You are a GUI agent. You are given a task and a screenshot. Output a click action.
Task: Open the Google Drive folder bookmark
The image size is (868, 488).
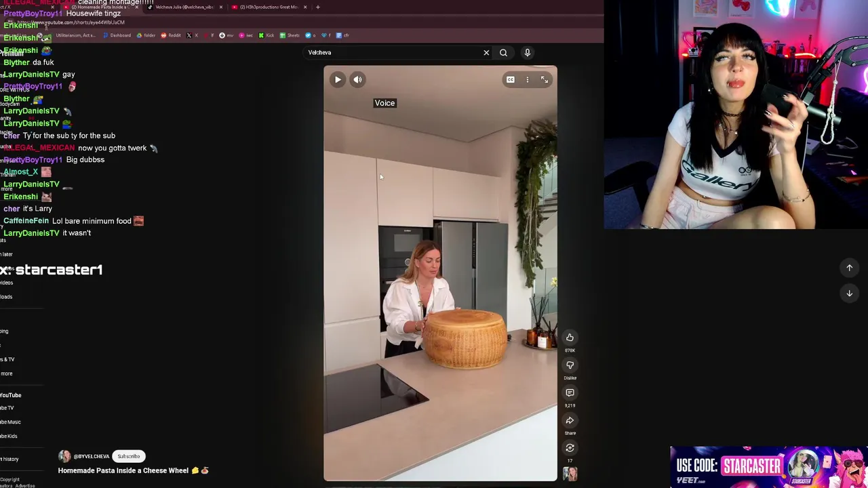pyautogui.click(x=146, y=35)
